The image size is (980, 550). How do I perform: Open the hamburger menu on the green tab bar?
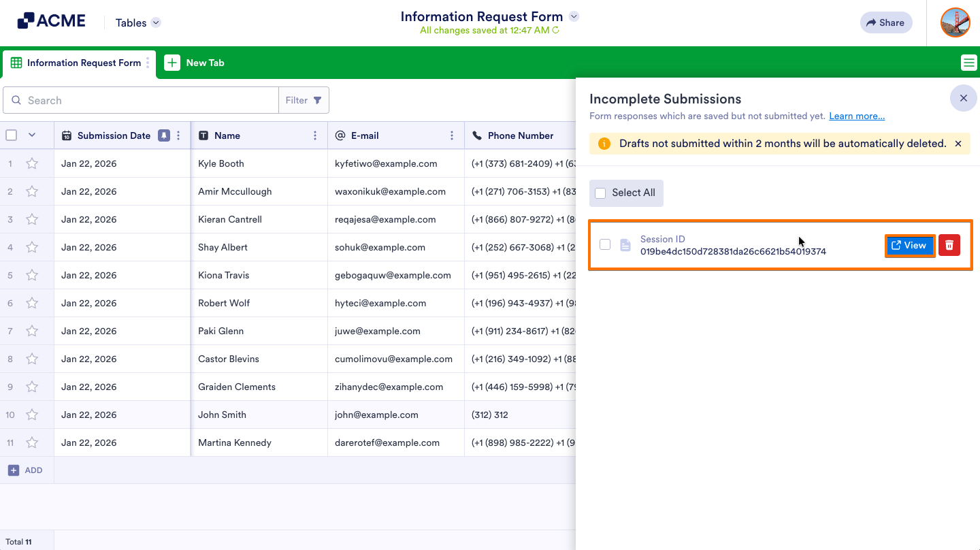point(969,62)
